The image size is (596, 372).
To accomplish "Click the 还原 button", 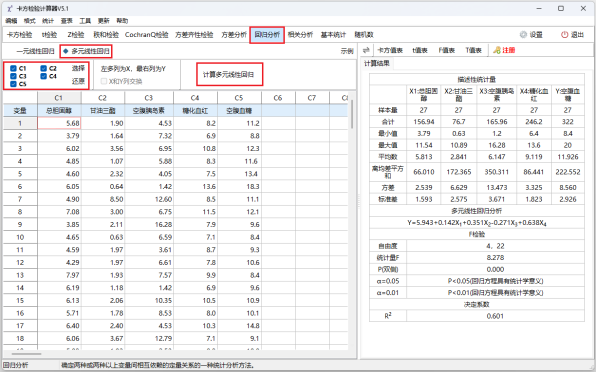I will click(78, 81).
